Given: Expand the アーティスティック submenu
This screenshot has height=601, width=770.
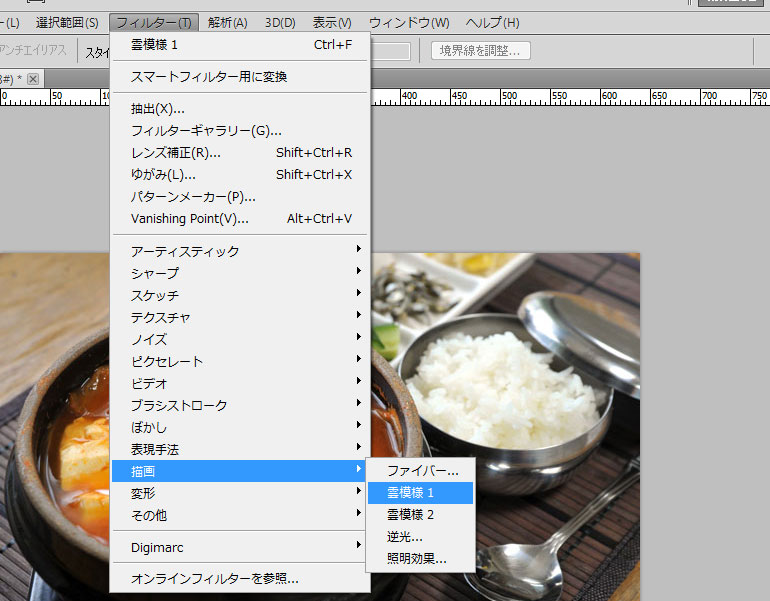Looking at the screenshot, I should coord(241,251).
